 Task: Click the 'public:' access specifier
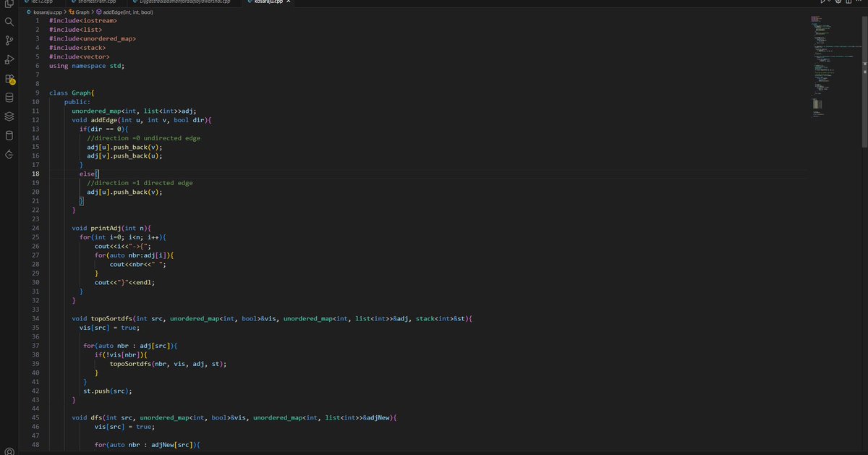tap(77, 102)
